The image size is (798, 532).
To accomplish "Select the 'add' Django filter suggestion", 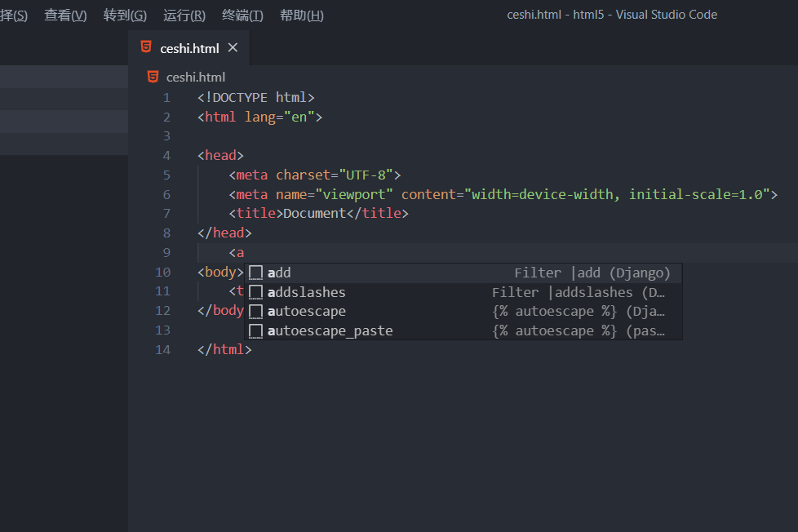I will [x=463, y=273].
